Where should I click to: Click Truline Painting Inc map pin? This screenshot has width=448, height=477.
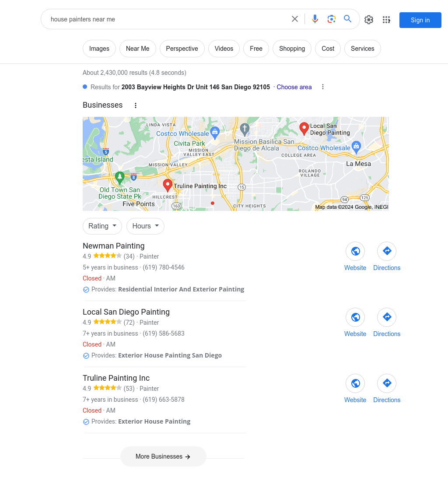(168, 185)
